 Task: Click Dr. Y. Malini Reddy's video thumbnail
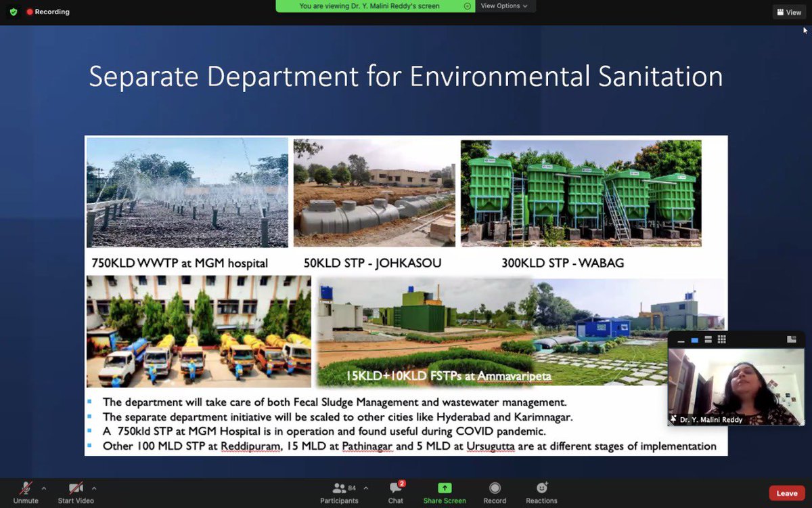coord(736,386)
